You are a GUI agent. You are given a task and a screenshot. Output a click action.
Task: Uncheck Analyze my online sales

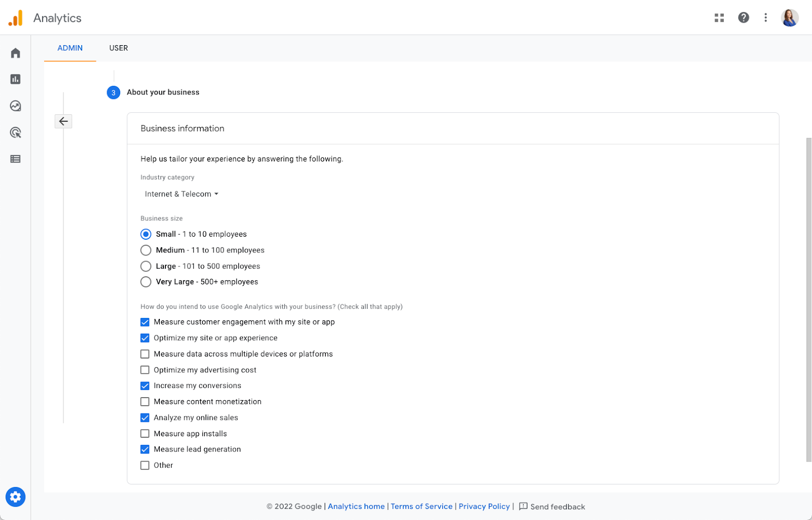tap(145, 418)
